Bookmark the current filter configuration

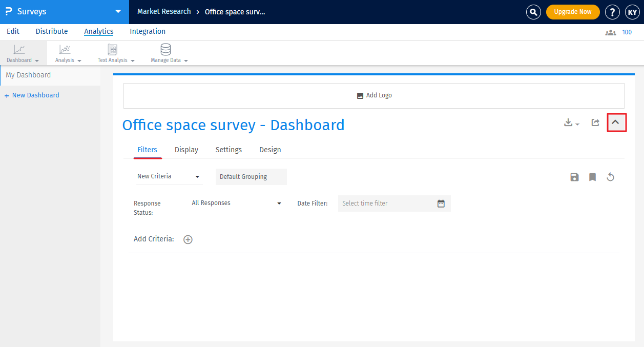click(x=592, y=177)
